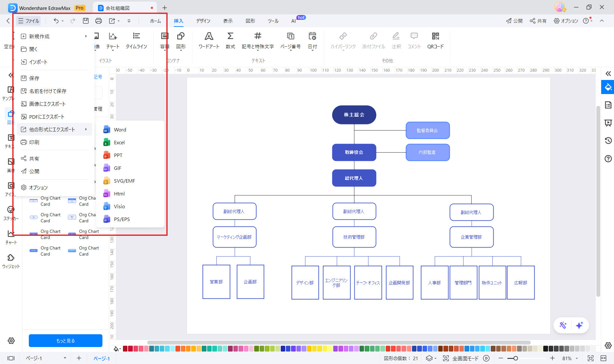Screen dimensions: 614x364
Task: Open オプション in top right toolbar
Action: [x=566, y=21]
